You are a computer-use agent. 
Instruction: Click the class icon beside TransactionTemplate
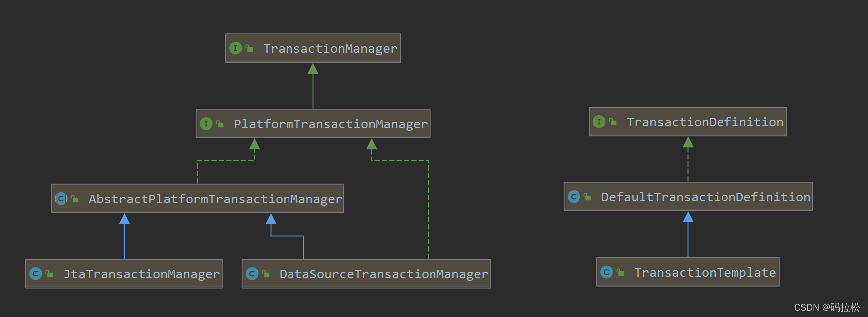click(606, 272)
